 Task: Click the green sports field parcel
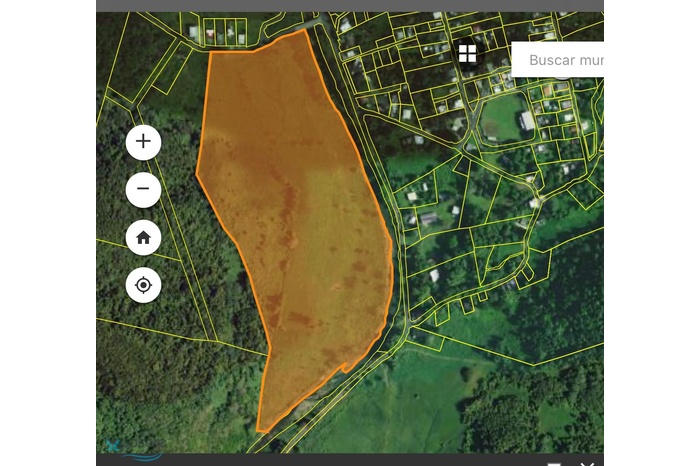coord(498,118)
